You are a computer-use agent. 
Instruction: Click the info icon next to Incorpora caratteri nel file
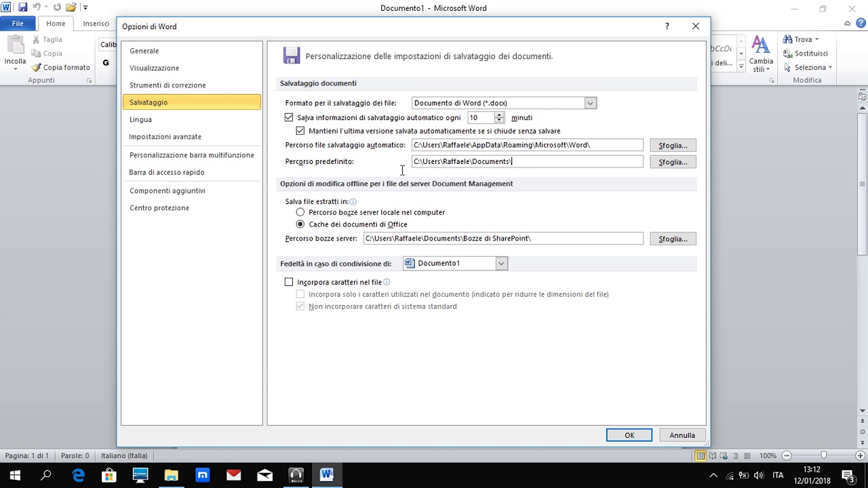click(387, 282)
